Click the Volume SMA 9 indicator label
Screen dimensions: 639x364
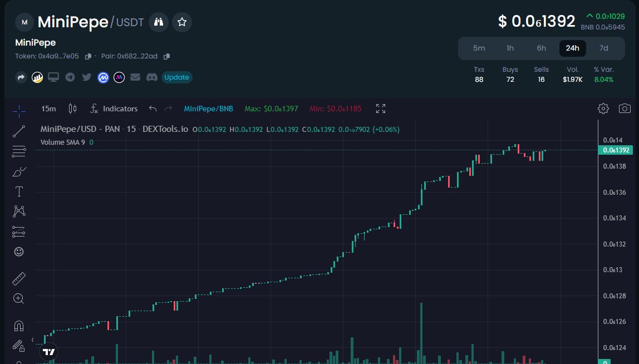[x=63, y=142]
